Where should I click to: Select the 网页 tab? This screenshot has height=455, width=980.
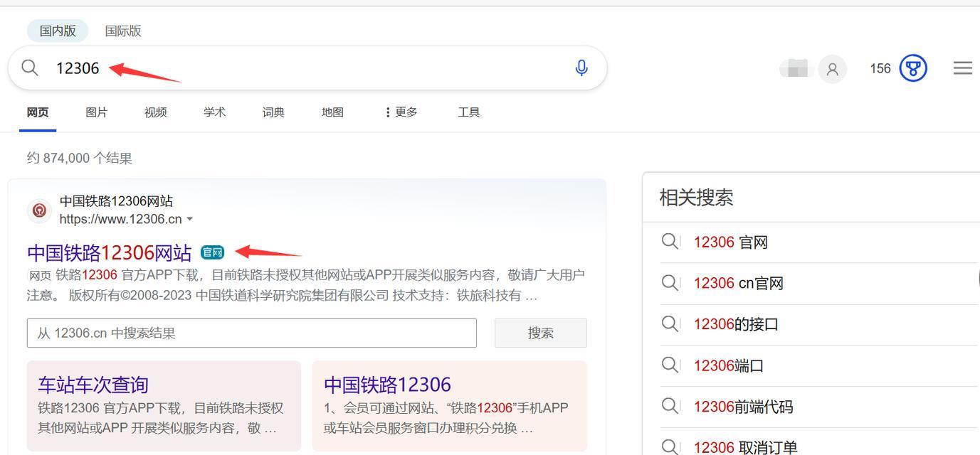pyautogui.click(x=38, y=112)
